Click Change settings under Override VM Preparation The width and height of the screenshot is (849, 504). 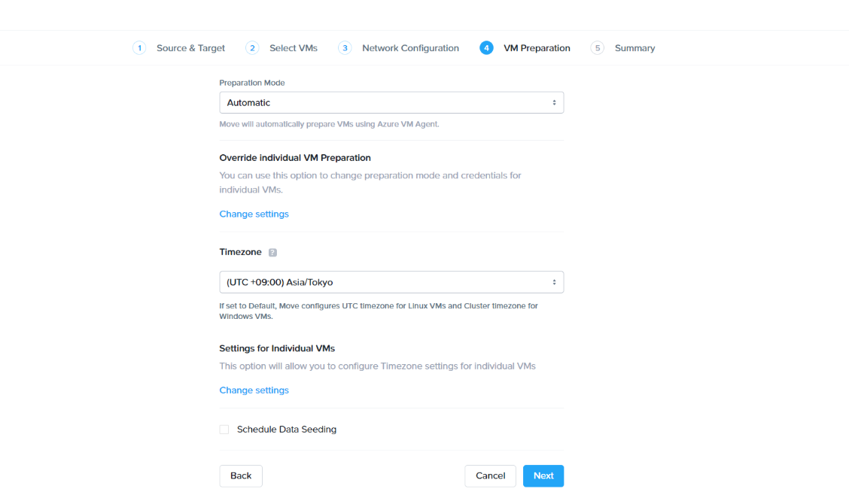click(254, 214)
